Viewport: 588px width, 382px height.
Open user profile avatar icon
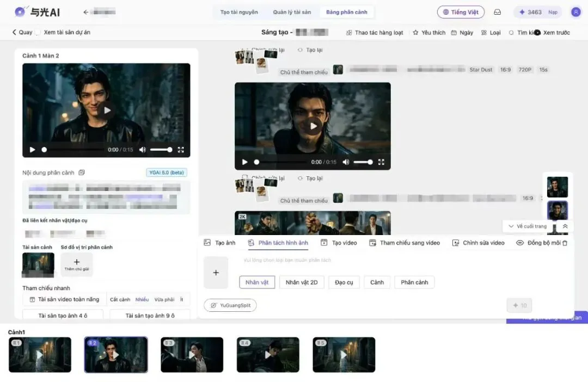coord(575,12)
